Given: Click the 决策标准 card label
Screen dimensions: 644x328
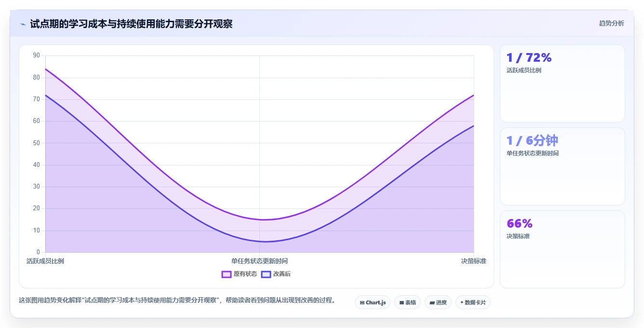Looking at the screenshot, I should pyautogui.click(x=518, y=236).
